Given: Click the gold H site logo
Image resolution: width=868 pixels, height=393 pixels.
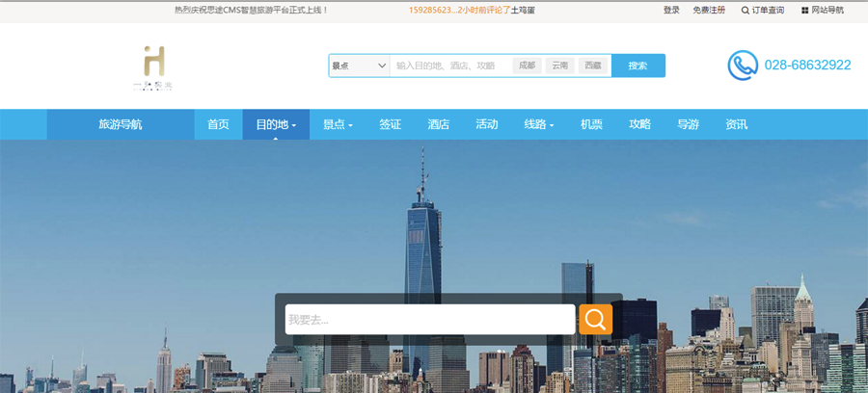Looking at the screenshot, I should point(152,65).
